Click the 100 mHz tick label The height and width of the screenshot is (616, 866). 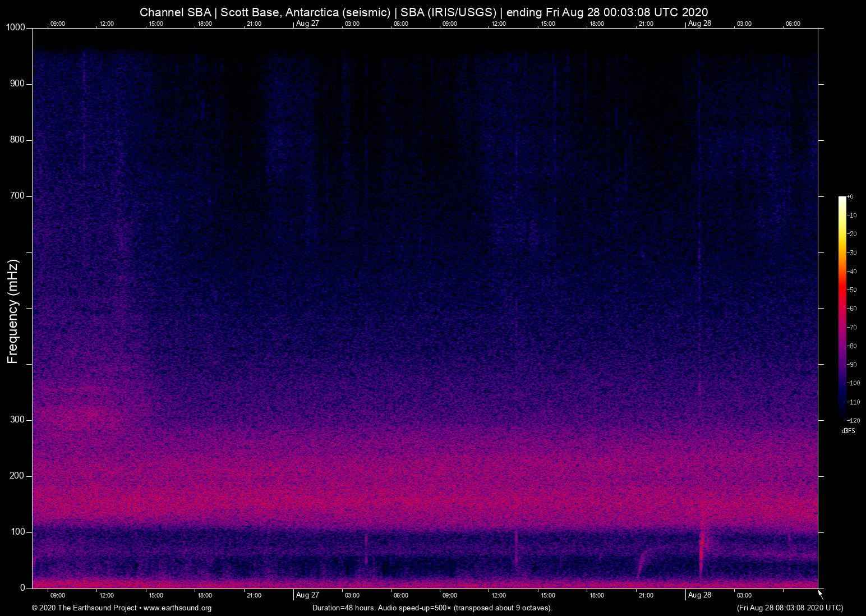17,532
